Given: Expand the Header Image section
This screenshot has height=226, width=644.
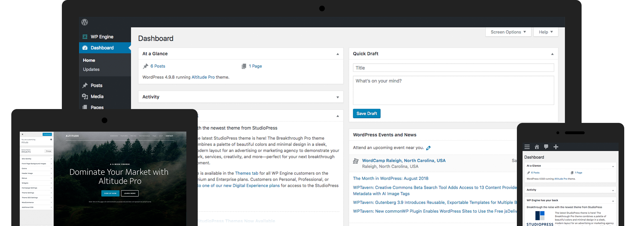Looking at the screenshot, I should coord(37,173).
